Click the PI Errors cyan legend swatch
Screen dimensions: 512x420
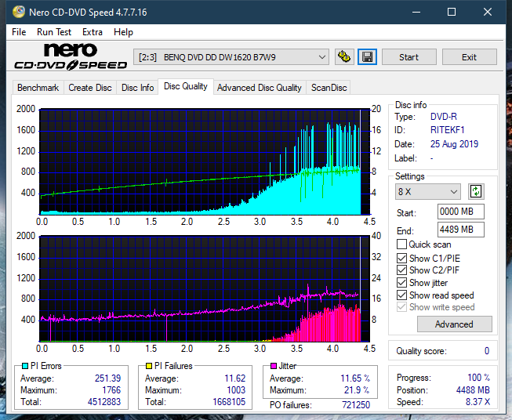coord(25,366)
